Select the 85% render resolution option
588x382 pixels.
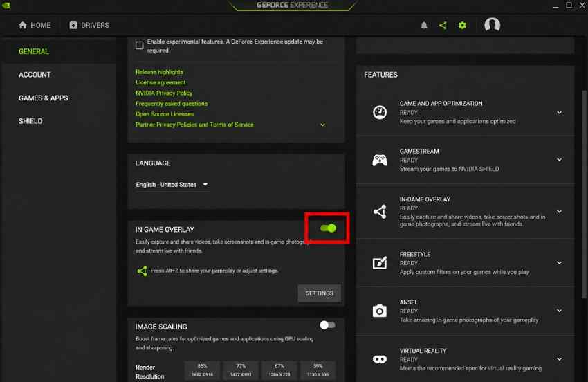(x=203, y=370)
